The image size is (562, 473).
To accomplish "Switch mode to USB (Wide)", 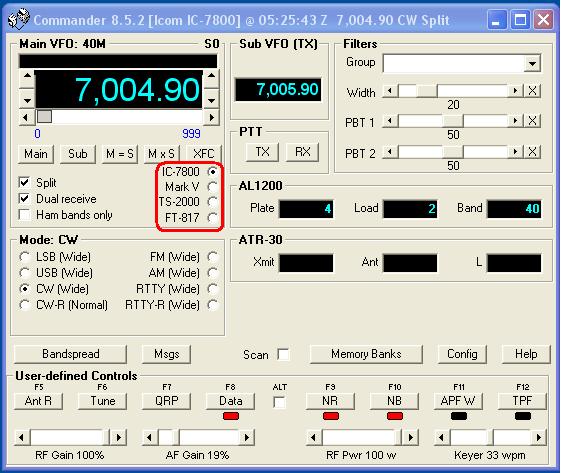I will click(24, 273).
